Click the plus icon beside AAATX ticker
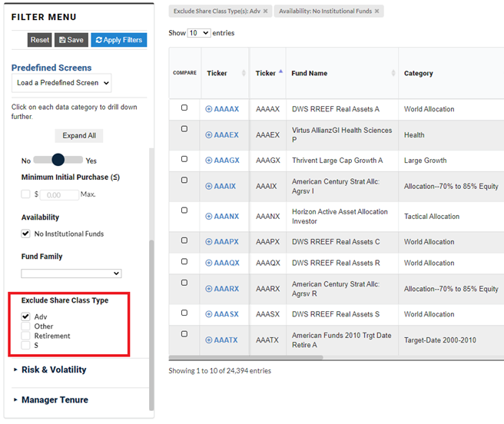The width and height of the screenshot is (504, 424). (209, 340)
